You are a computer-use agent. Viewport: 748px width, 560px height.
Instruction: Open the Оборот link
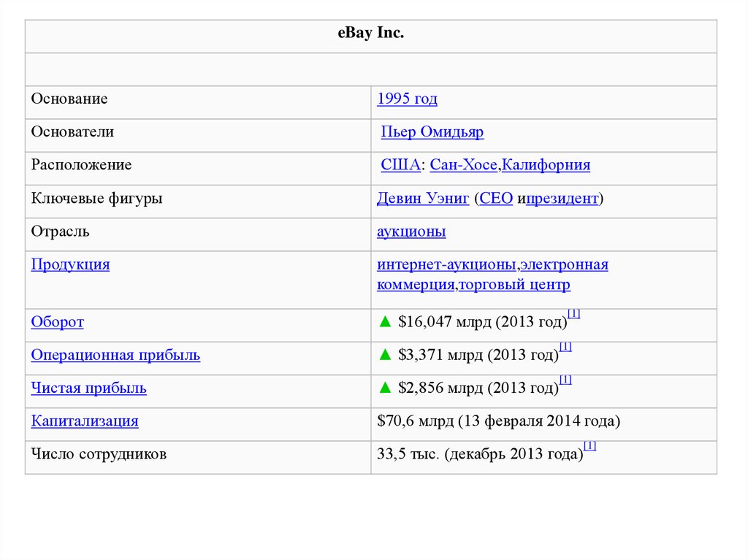tap(57, 322)
